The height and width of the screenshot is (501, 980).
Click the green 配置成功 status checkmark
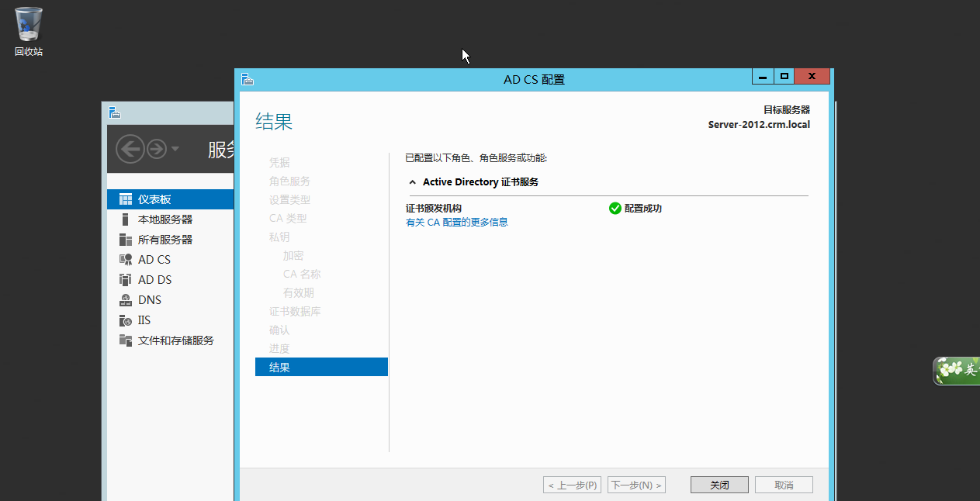point(615,208)
